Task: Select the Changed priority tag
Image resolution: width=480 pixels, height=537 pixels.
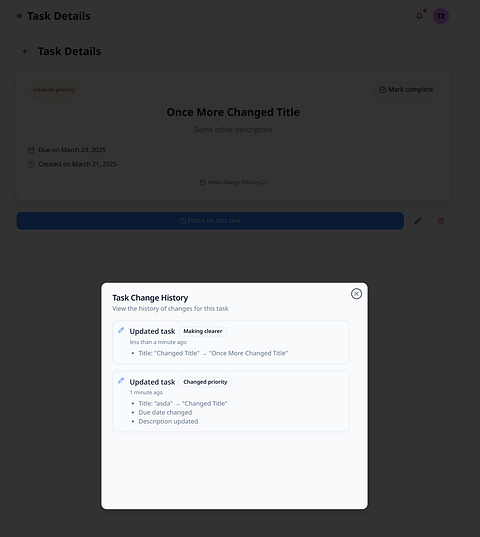Action: click(x=205, y=382)
